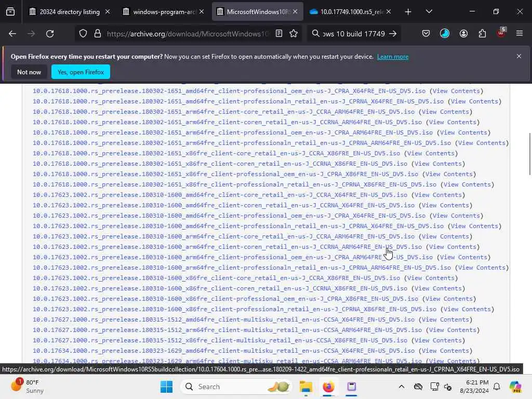This screenshot has height=399, width=532.
Task: Open 17618 x86fre client-coren retail iso link
Action: (x=220, y=164)
